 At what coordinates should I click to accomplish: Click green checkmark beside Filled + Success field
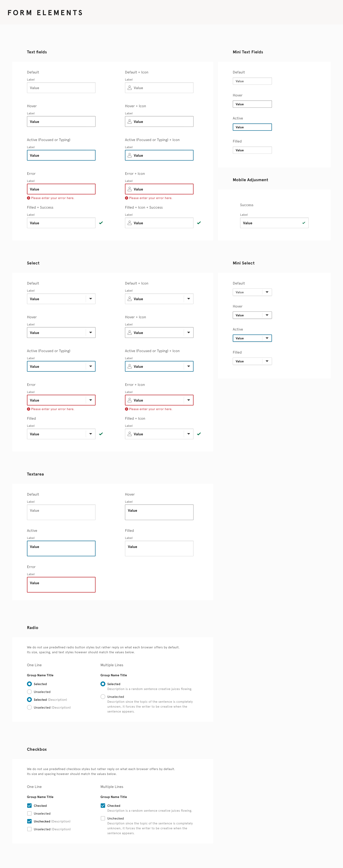[x=101, y=223]
